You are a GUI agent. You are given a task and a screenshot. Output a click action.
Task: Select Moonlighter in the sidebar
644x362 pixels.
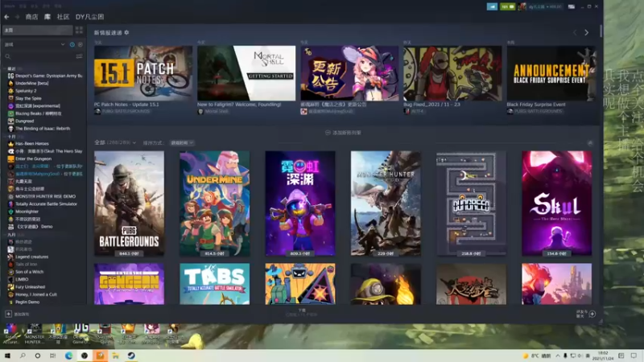(x=23, y=212)
